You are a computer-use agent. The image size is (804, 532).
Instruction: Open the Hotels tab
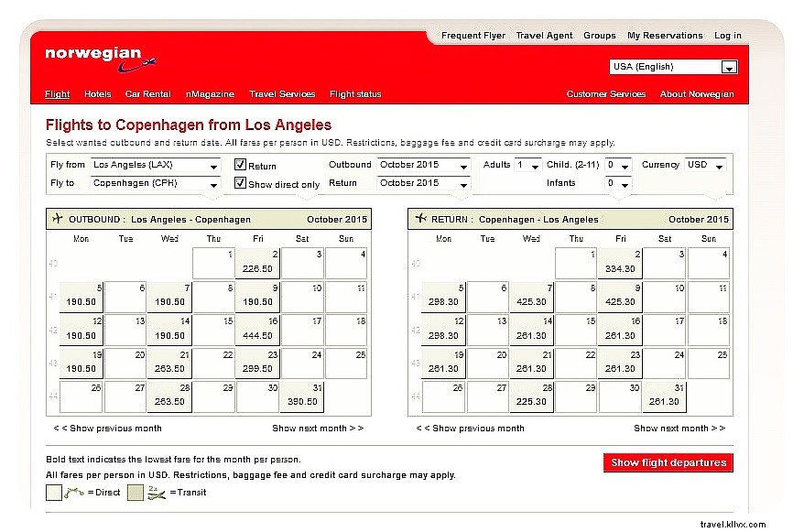(97, 93)
